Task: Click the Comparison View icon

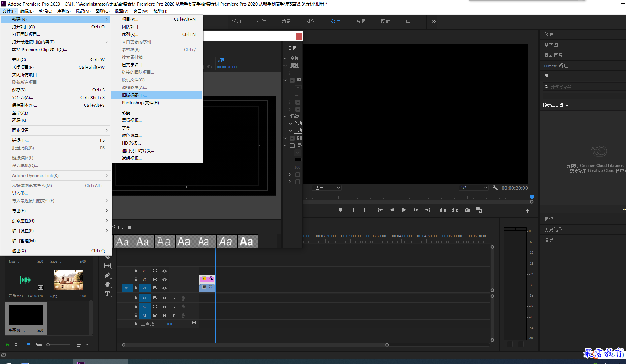Action: pos(479,210)
